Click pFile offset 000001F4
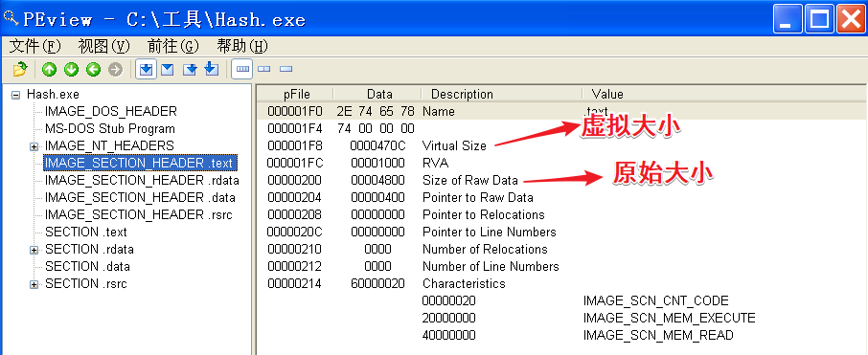This screenshot has height=355, width=868. 294,129
